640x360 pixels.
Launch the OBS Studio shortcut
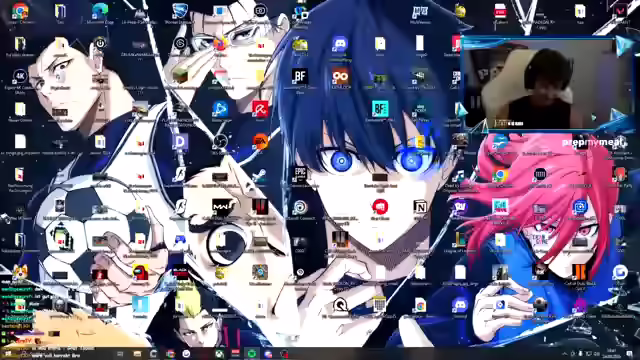(220, 142)
